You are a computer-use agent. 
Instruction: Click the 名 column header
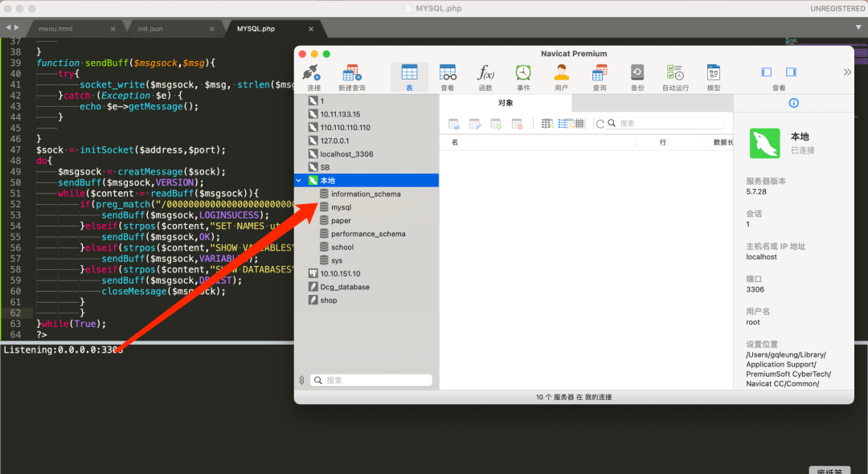(x=454, y=142)
